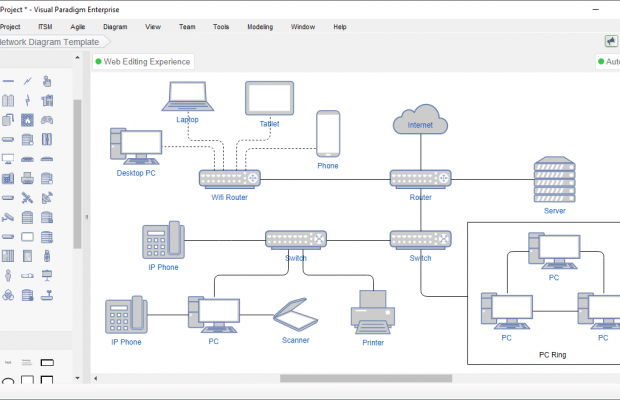Open the Modeling menu

tap(260, 26)
